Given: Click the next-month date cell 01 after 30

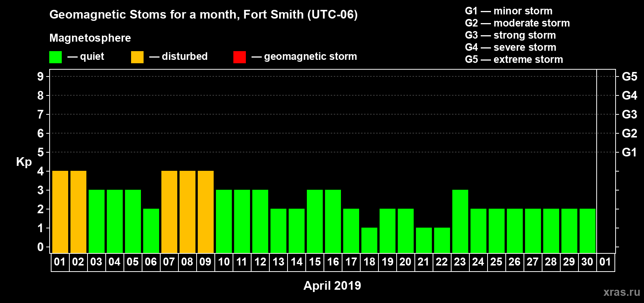Looking at the screenshot, I should point(606,262).
